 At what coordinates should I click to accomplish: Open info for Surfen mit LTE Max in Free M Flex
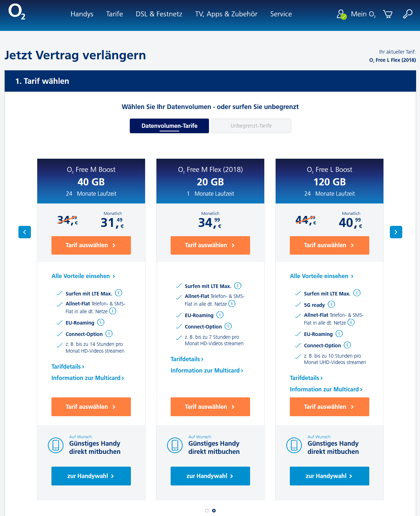click(x=238, y=286)
